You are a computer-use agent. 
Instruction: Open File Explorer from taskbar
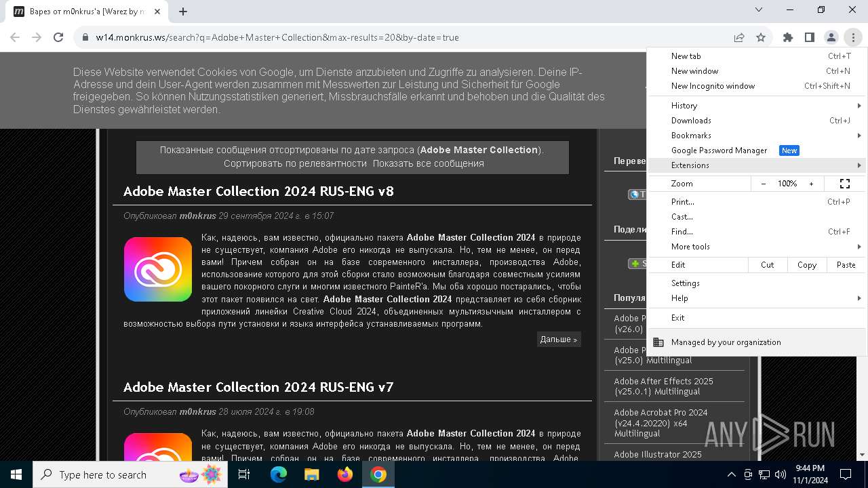point(311,474)
